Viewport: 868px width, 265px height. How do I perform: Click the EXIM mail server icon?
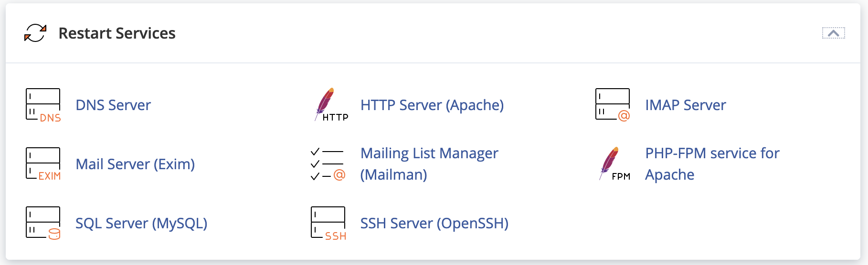tap(43, 164)
